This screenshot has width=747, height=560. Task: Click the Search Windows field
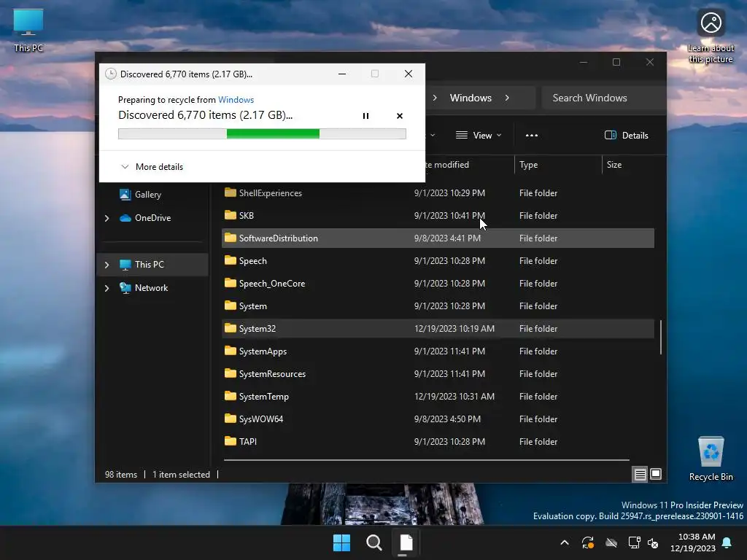click(603, 98)
